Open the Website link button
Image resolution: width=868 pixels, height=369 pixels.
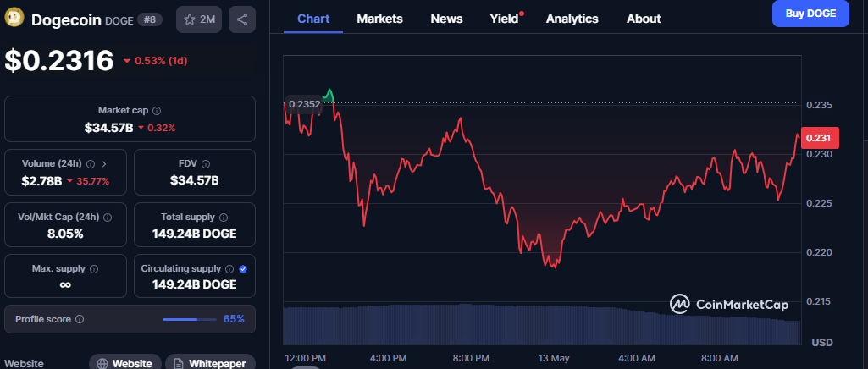(125, 362)
